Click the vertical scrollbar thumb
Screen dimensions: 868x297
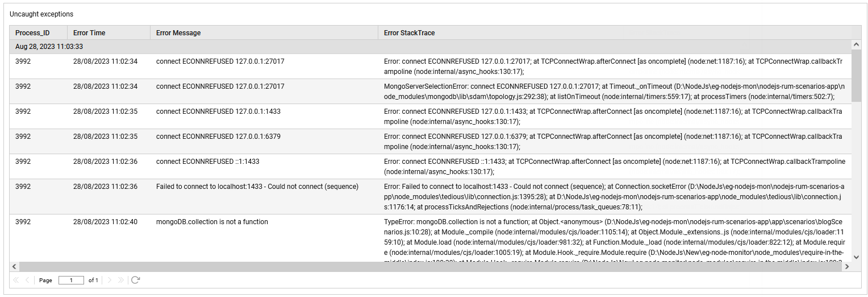click(x=857, y=76)
